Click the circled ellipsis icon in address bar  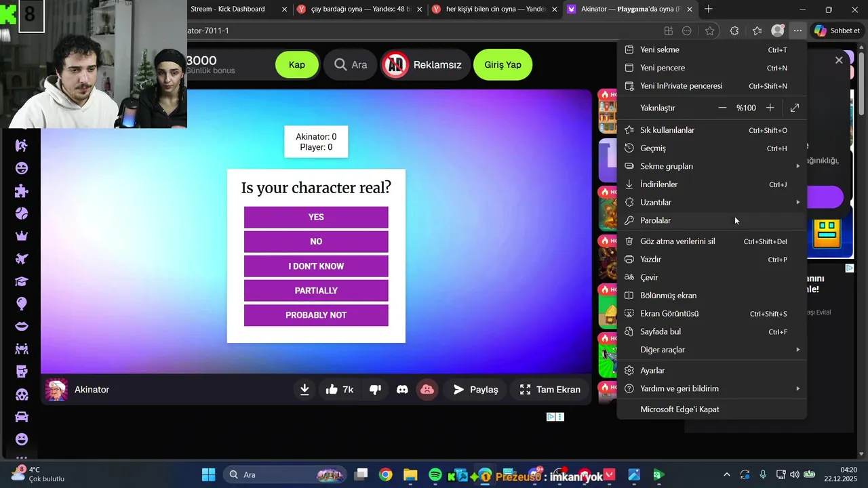coord(687,30)
